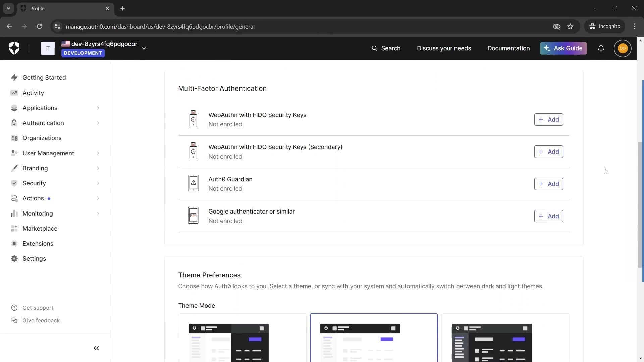Click the Actions flow icon
The image size is (644, 362).
[14, 198]
